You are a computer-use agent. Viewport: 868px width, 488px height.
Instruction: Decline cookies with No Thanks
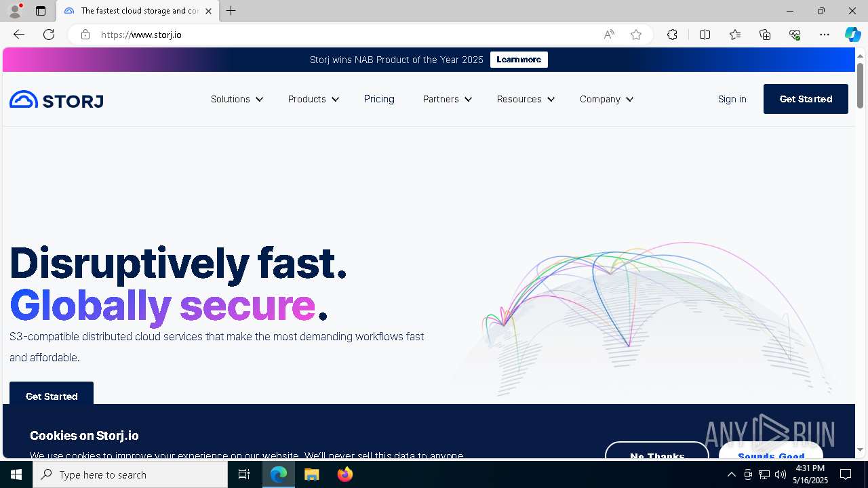[657, 451]
